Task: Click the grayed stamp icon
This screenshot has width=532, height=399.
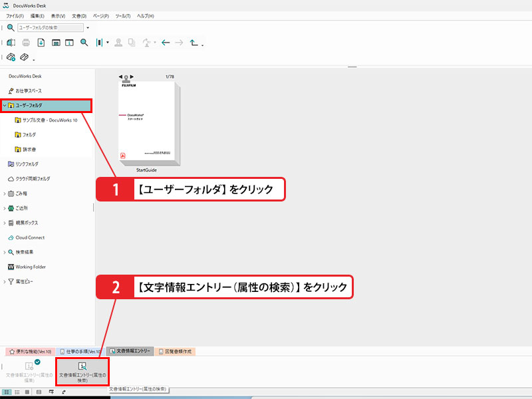Action: click(x=118, y=43)
